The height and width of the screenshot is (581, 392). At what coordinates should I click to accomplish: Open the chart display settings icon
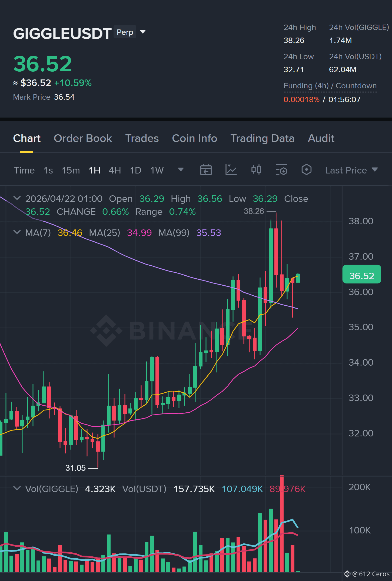click(281, 170)
